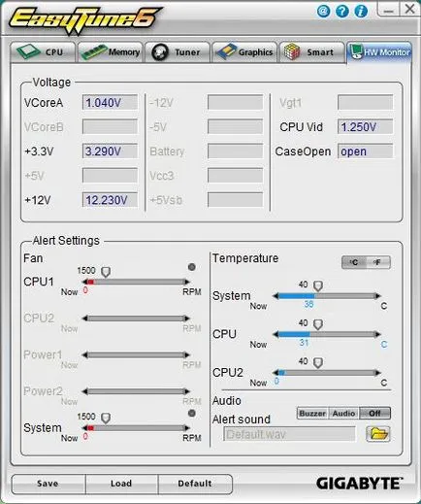Viewport: 421px width, 504px height.
Task: Toggle the CPU1 fan alert indicator
Action: pos(192,267)
